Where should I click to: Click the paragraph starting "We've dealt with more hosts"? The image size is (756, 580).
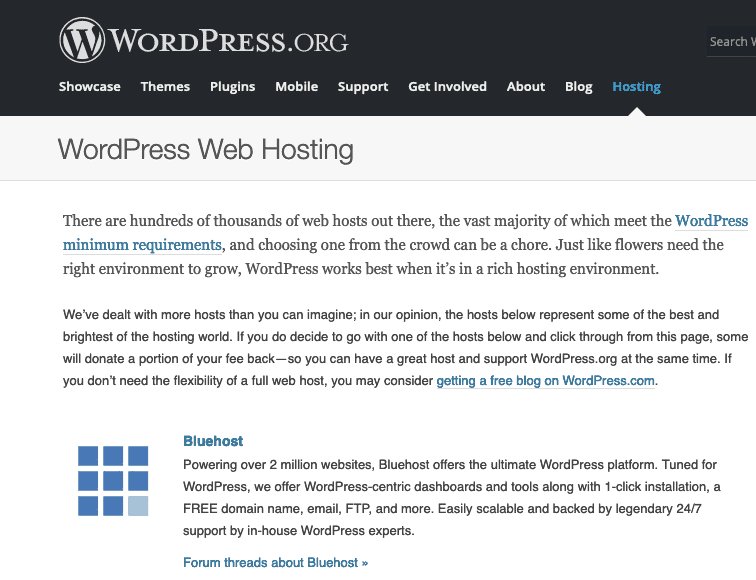[405, 348]
